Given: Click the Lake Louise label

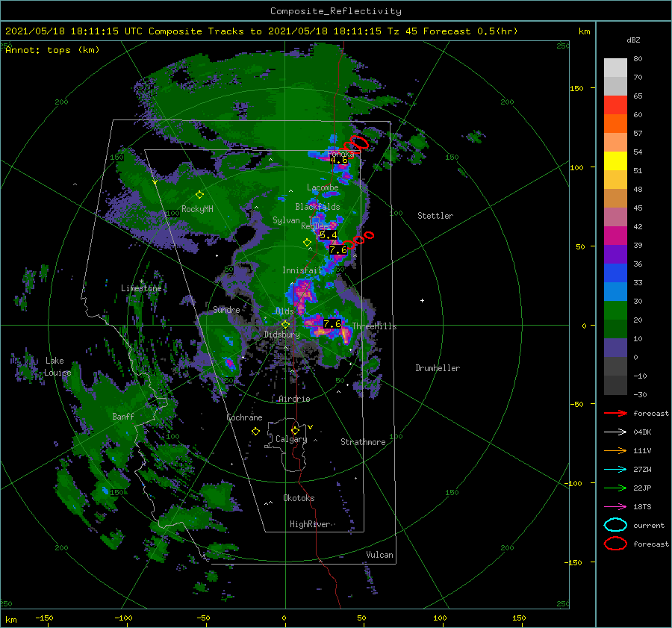Looking at the screenshot, I should click(x=57, y=367).
